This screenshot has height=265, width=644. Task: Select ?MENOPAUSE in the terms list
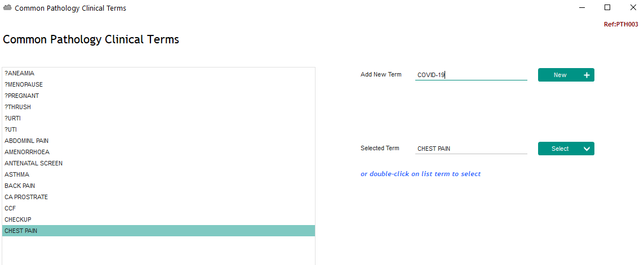coord(158,84)
